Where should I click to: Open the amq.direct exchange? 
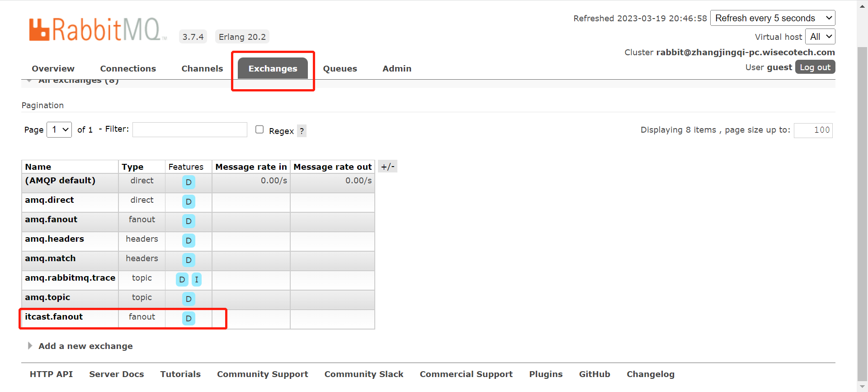(x=49, y=200)
